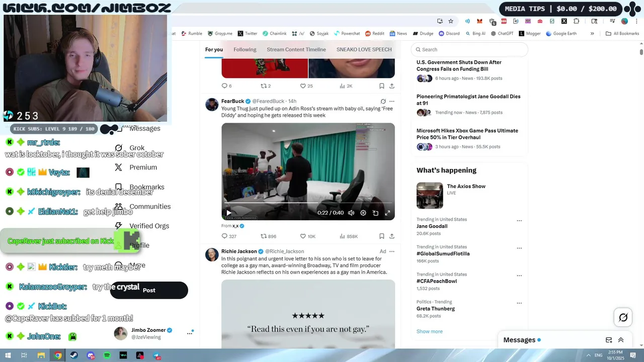
Task: Repost the top post with 2 reposts
Action: click(x=265, y=86)
